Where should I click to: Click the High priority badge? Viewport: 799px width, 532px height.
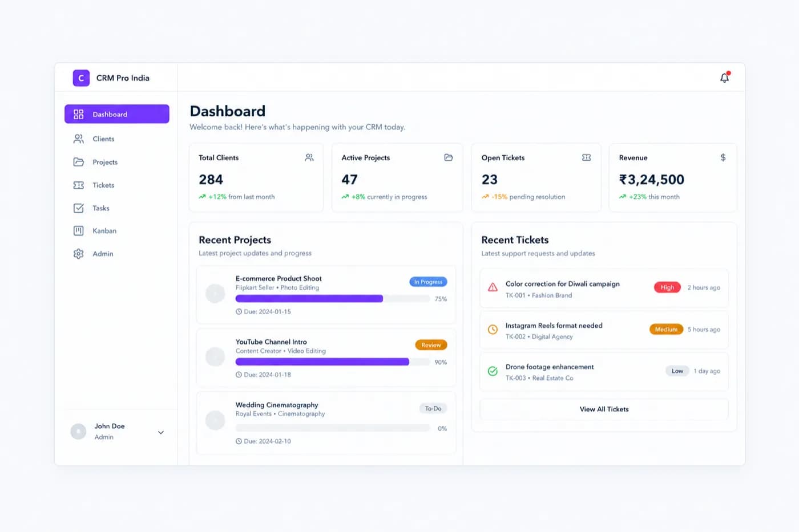667,287
